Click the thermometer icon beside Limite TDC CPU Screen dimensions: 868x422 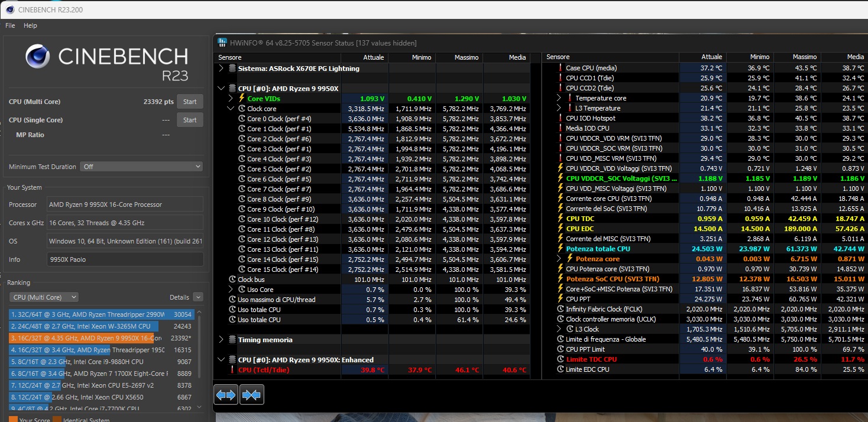(561, 359)
